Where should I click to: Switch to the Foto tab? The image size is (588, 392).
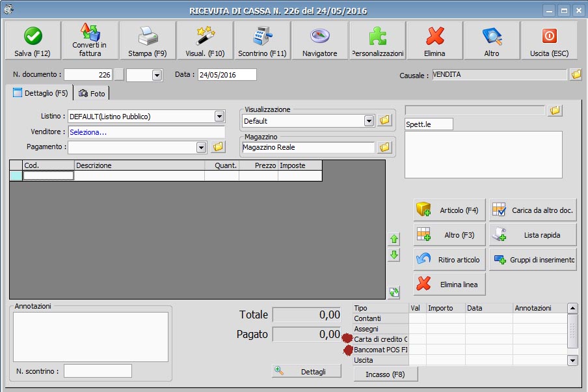92,94
